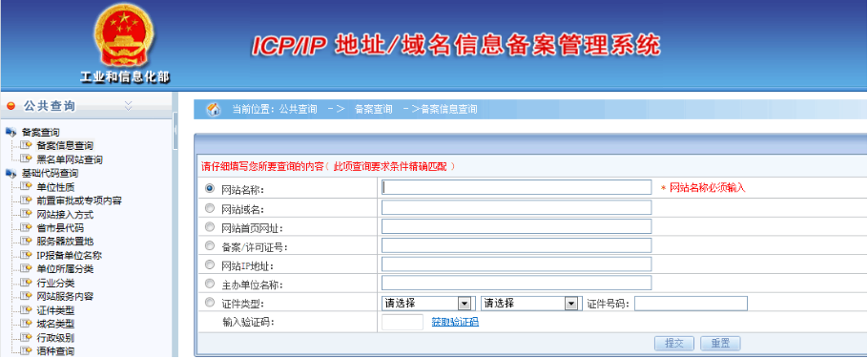Click the 公共查询 panel heading

(x=50, y=106)
